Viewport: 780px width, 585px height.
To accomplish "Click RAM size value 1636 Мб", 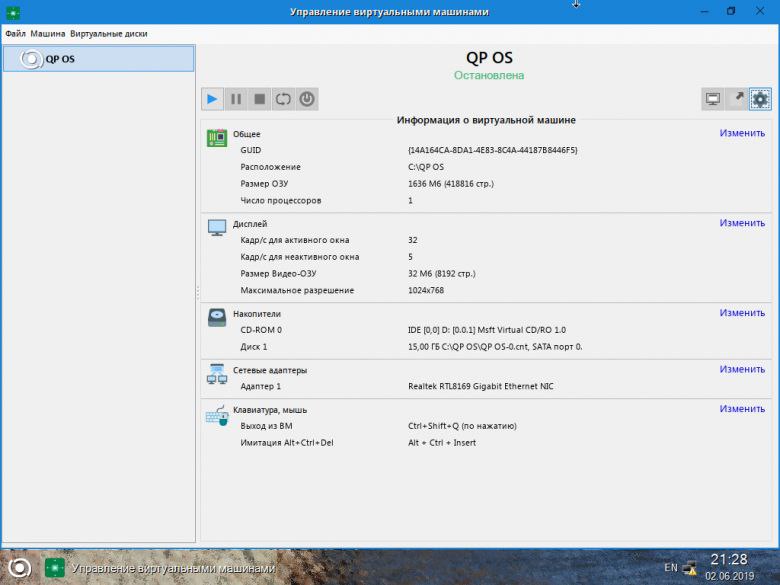I will pos(451,184).
